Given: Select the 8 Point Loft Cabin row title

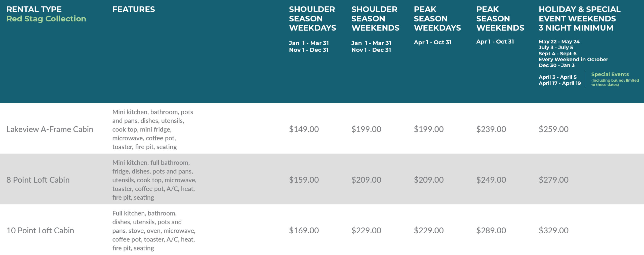Looking at the screenshot, I should coord(38,180).
